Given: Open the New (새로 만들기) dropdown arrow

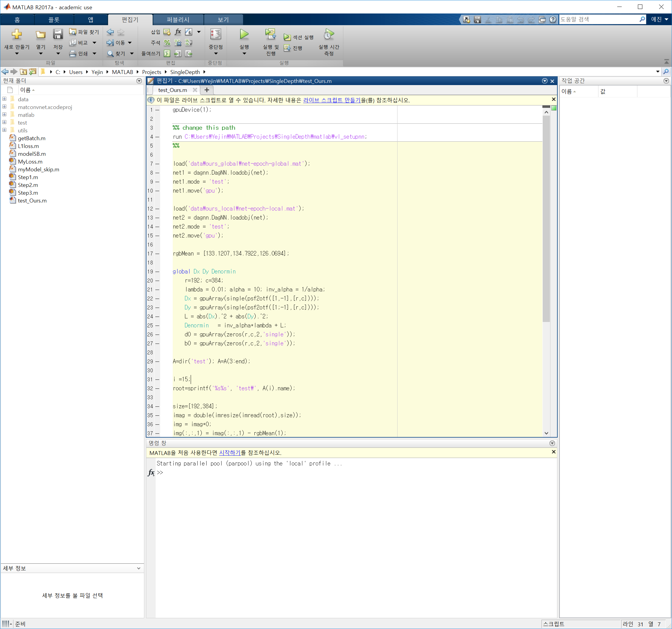Looking at the screenshot, I should (16, 54).
